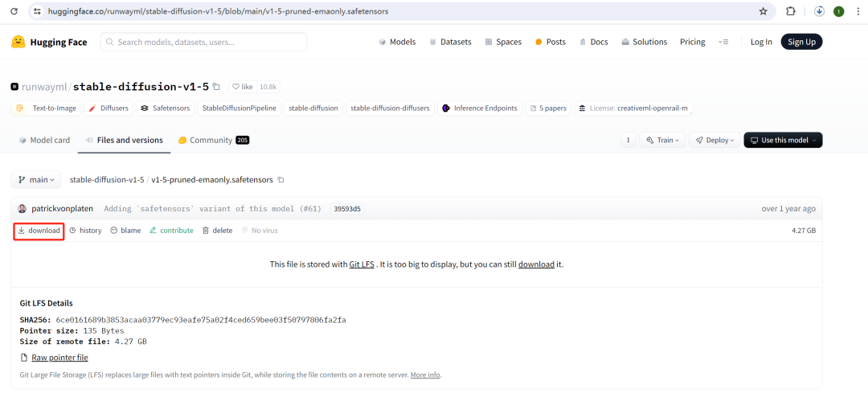Open the browser extensions puzzle icon
Screen dimensions: 868x401
pyautogui.click(x=791, y=11)
